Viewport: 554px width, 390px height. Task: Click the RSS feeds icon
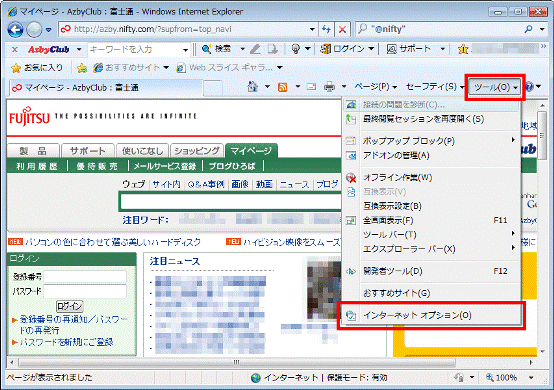(283, 87)
